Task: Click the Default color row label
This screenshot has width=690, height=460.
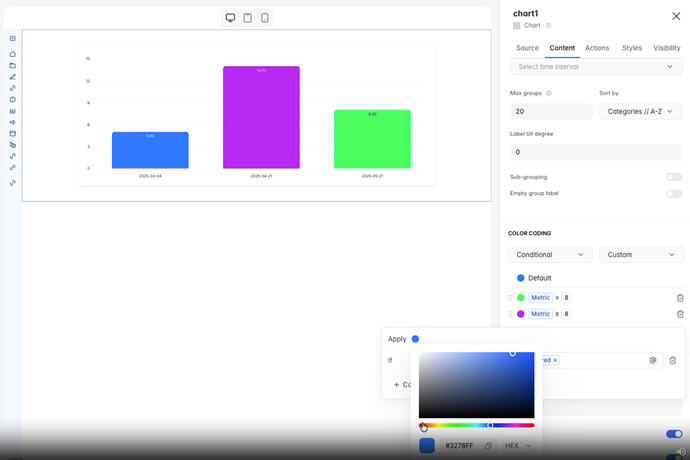Action: pos(540,278)
